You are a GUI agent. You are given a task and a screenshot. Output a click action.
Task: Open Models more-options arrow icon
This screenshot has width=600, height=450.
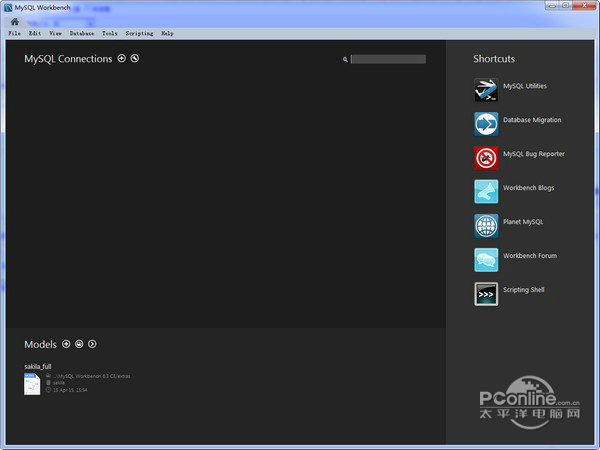[x=92, y=344]
